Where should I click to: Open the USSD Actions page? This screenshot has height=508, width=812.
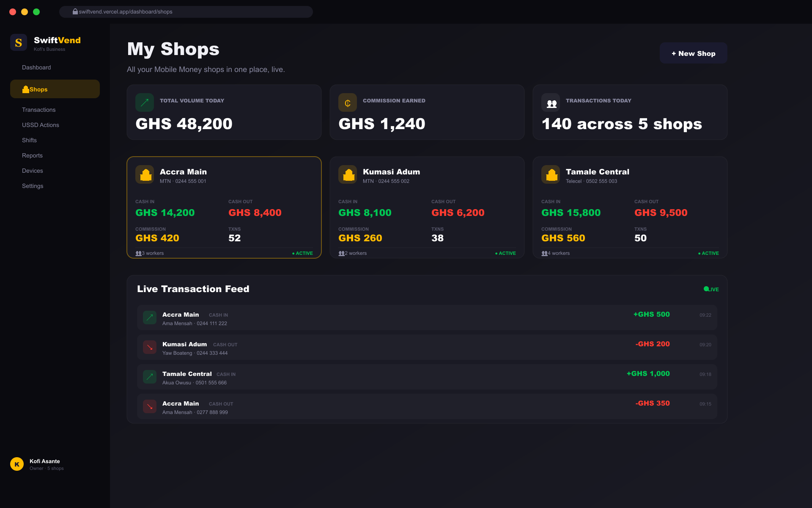pos(40,125)
